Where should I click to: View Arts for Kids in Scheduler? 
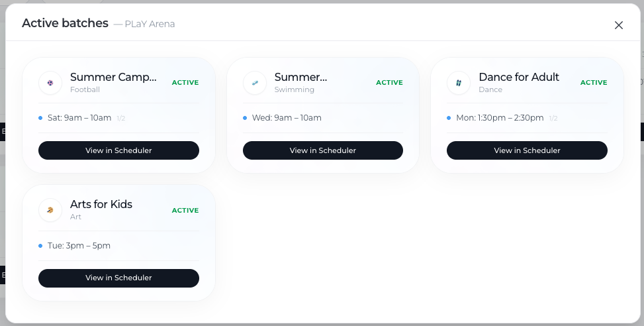118,278
